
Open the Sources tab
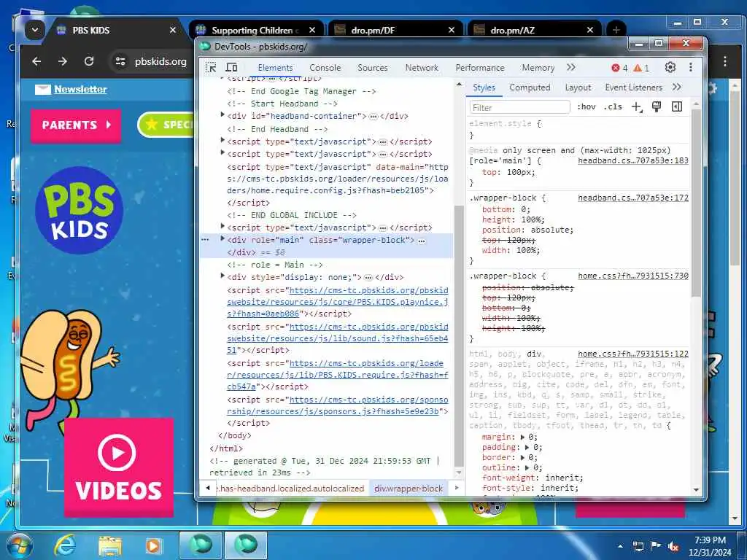pyautogui.click(x=373, y=68)
